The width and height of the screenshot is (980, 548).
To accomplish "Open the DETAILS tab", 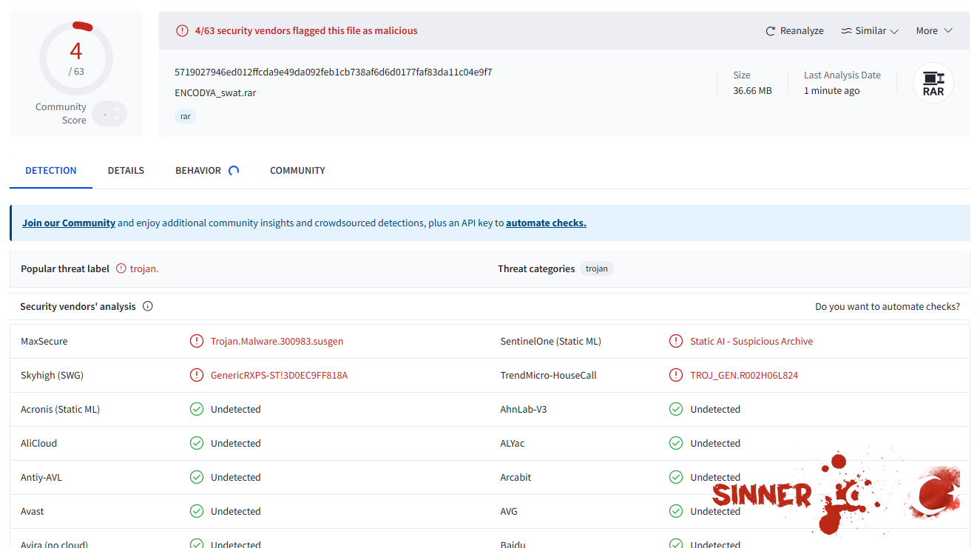I will (x=126, y=171).
